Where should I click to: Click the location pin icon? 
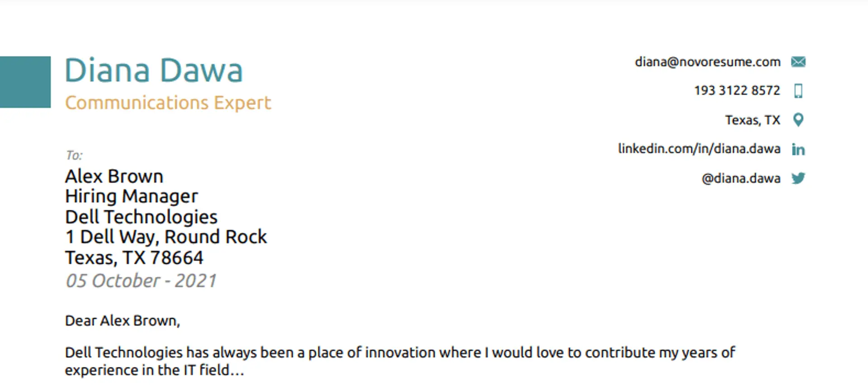[x=798, y=120]
